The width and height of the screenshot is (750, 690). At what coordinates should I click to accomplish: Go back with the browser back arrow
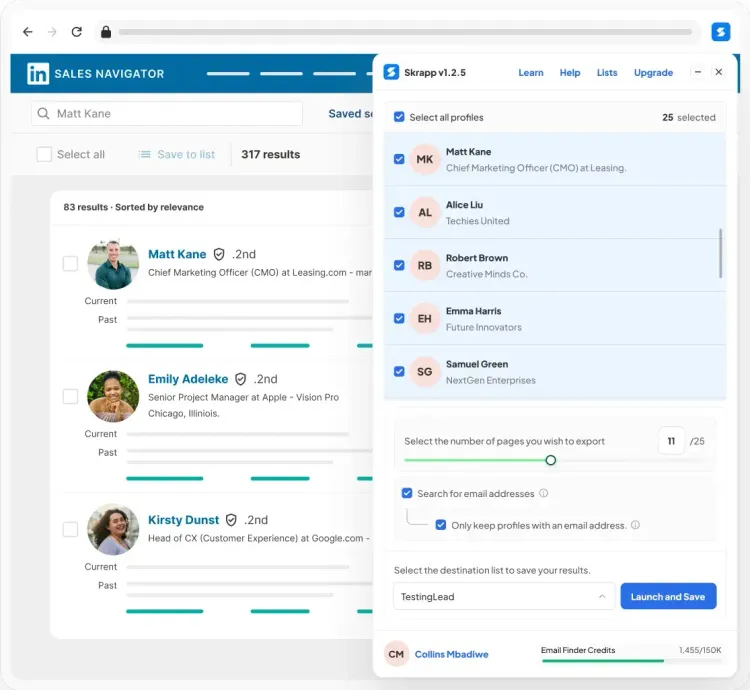28,32
